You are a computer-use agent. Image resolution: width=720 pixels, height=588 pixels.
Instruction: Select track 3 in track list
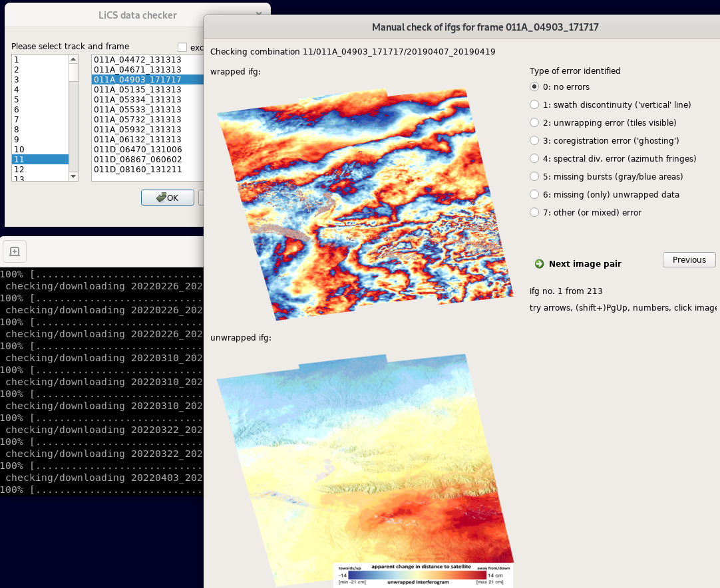click(x=40, y=79)
